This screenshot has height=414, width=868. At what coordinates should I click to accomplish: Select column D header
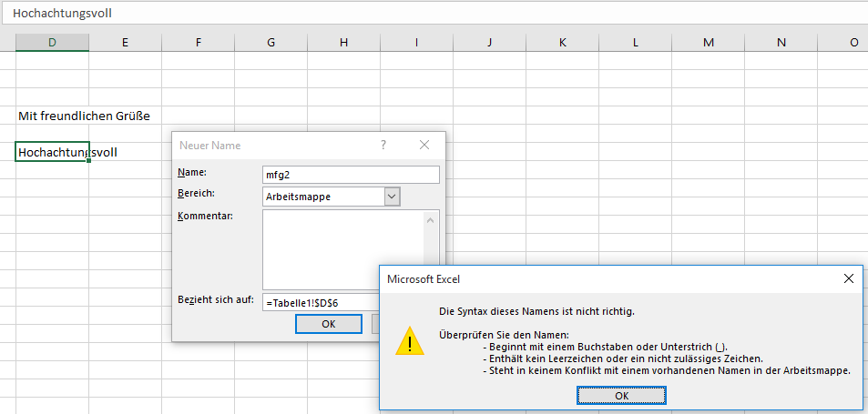pyautogui.click(x=52, y=42)
